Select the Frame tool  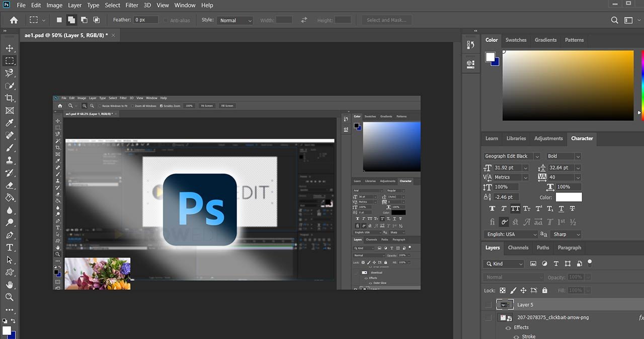click(10, 111)
